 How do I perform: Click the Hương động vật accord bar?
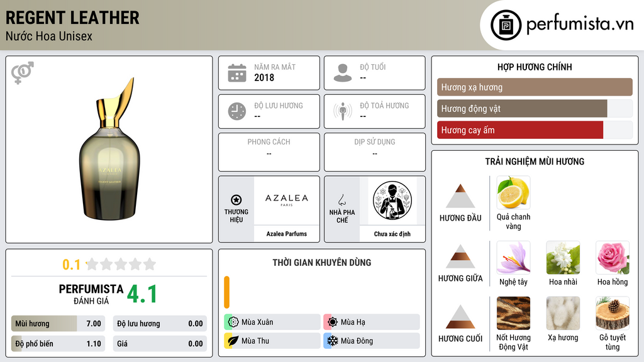pyautogui.click(x=535, y=109)
